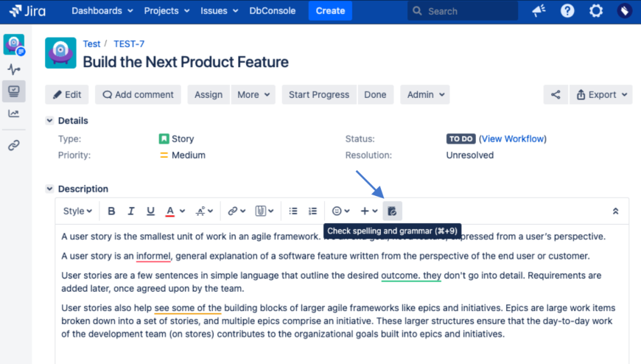Open the help question mark icon
Viewport: 641px width, 364px height.
(567, 11)
